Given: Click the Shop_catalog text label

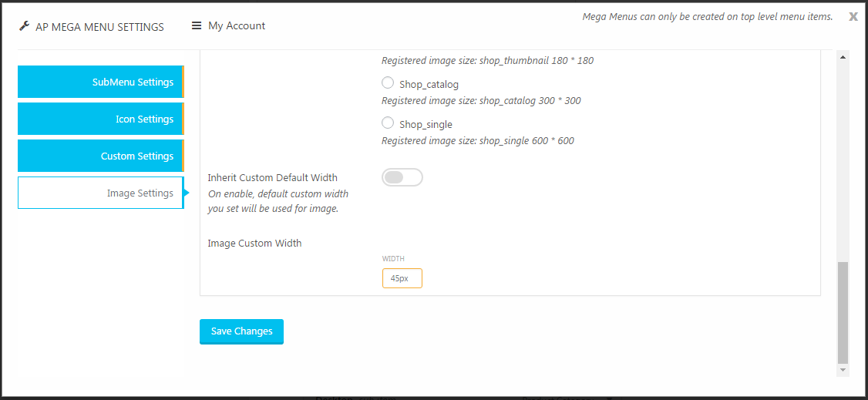Looking at the screenshot, I should [429, 85].
